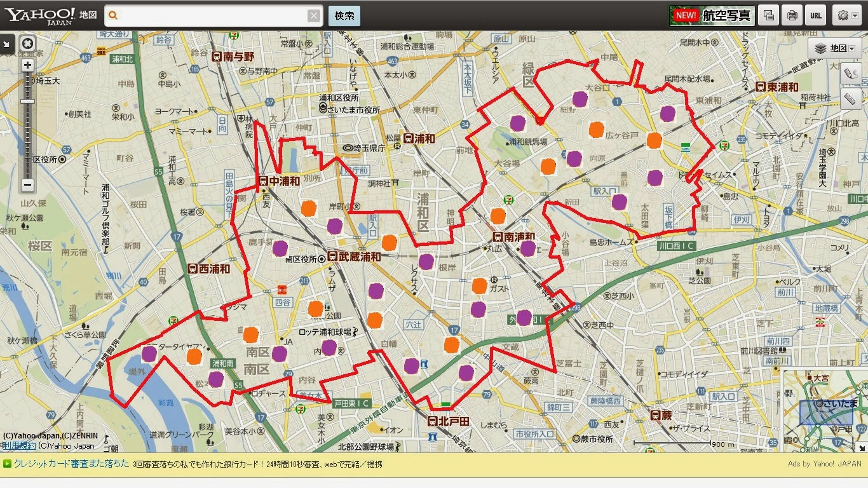Click the zoom level slider handle
Viewport: 868px width, 488px height.
coord(28,101)
